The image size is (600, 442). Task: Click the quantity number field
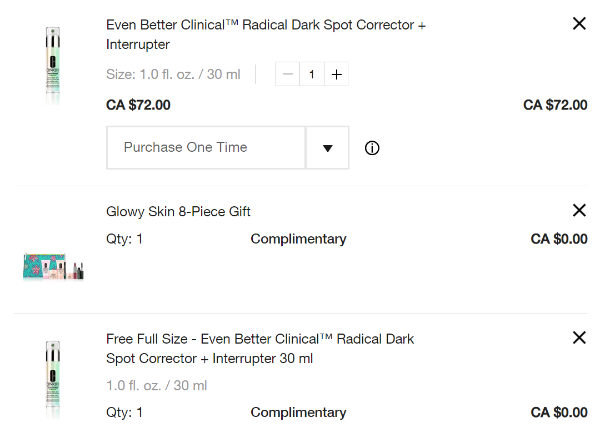(312, 74)
